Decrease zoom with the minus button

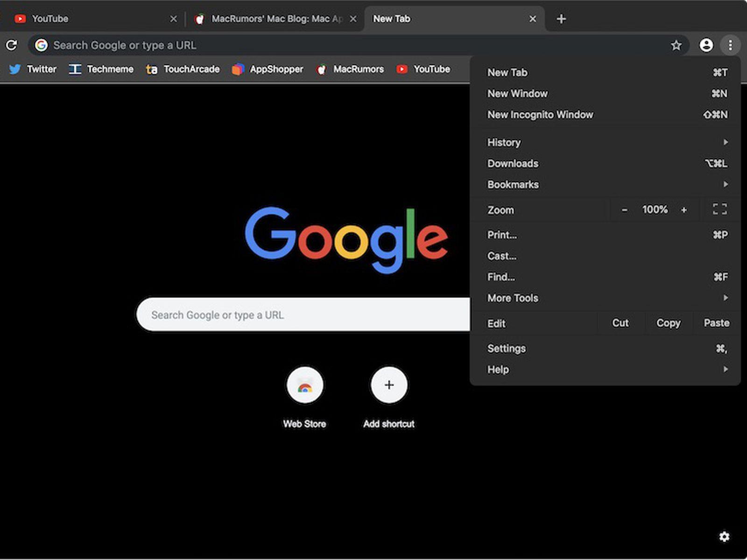624,210
